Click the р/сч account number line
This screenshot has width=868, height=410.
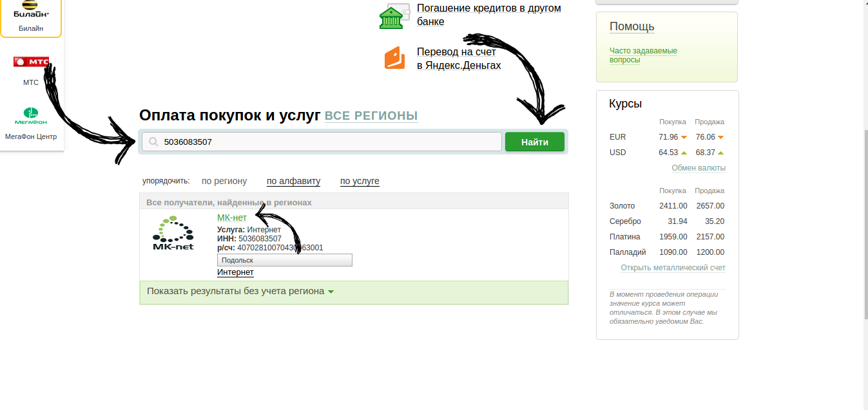click(270, 247)
